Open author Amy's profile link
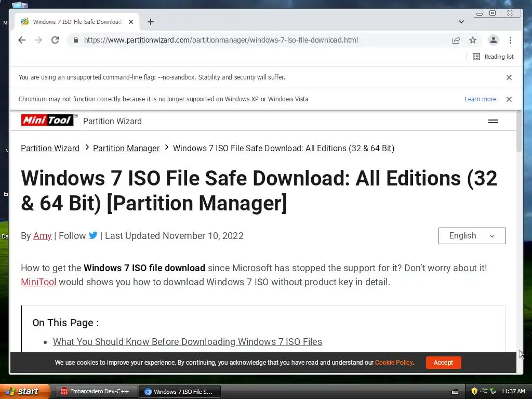The image size is (532, 399). click(43, 236)
